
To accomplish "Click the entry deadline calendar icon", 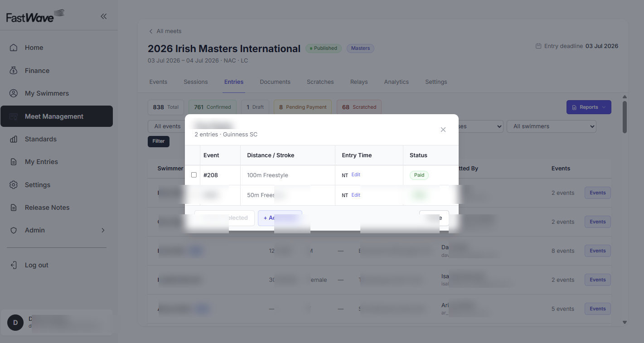I will coord(538,46).
